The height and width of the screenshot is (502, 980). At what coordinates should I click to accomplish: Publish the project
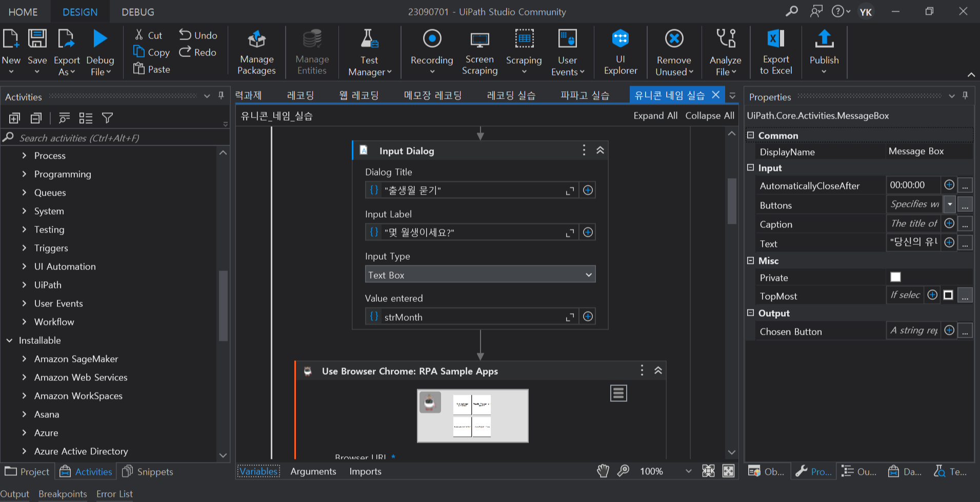(x=824, y=52)
